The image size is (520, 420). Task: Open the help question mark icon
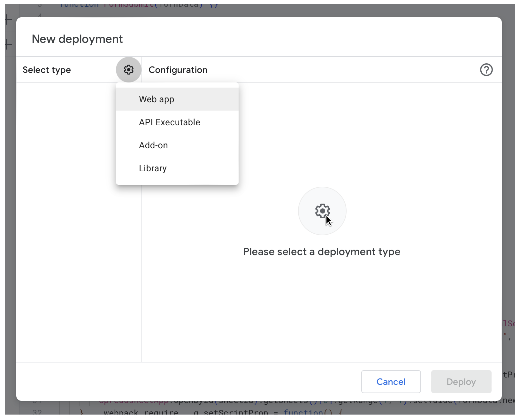[486, 70]
